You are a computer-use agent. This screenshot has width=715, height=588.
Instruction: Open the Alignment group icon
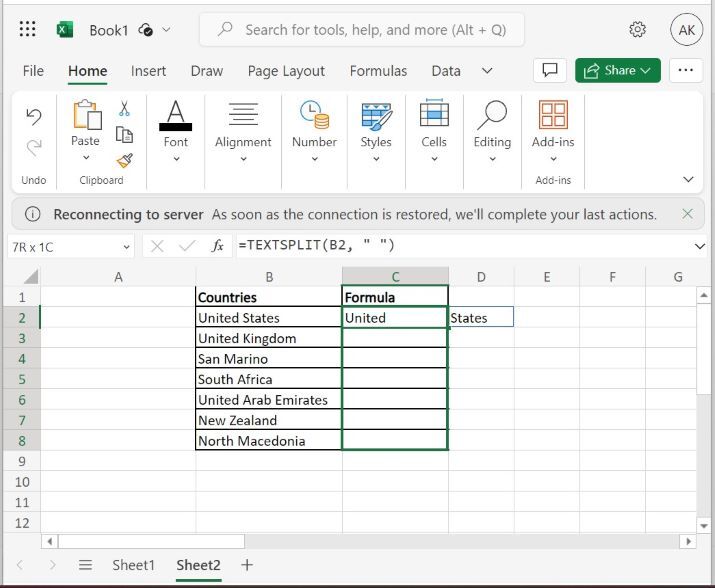point(243,114)
